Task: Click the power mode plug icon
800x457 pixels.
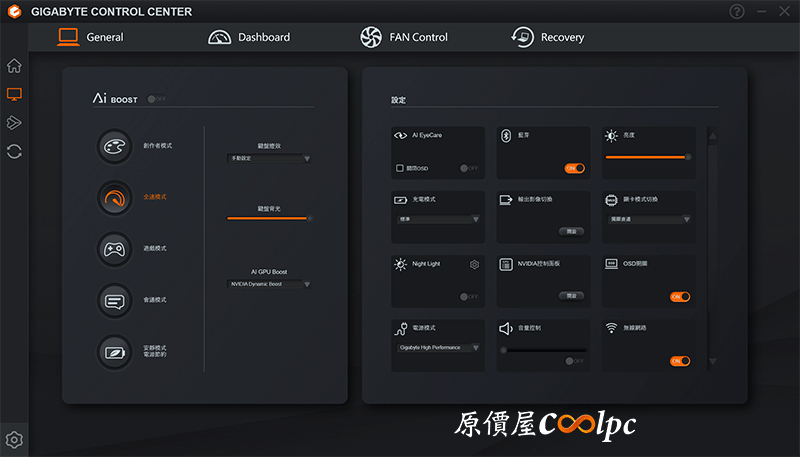Action: point(401,328)
